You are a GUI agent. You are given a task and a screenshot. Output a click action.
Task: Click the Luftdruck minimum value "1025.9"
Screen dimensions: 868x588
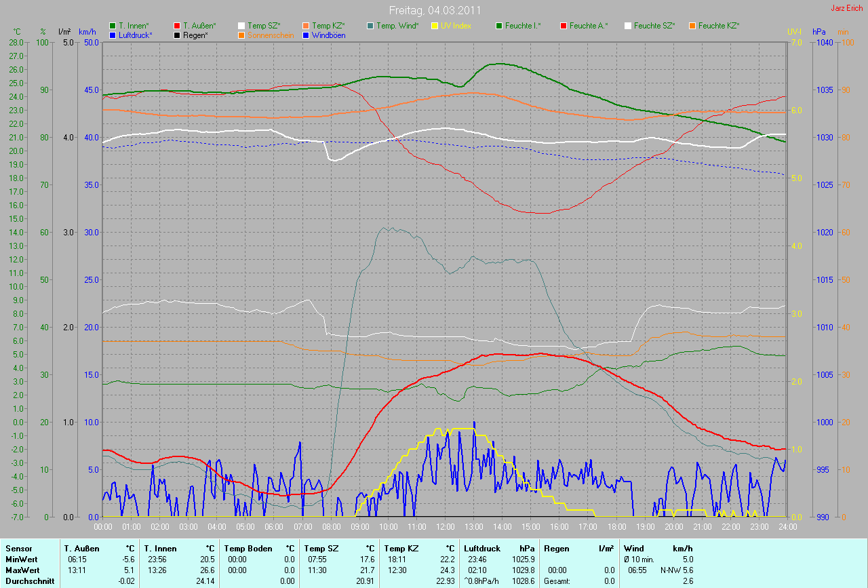point(523,560)
